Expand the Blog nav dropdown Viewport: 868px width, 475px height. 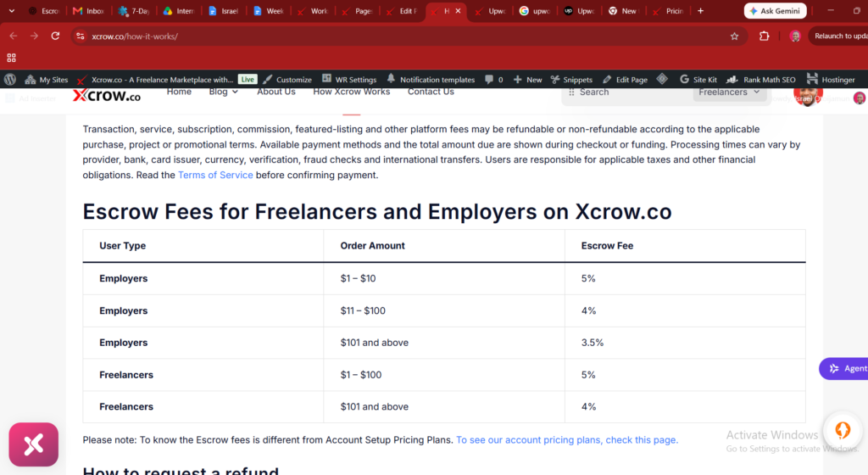(x=224, y=92)
